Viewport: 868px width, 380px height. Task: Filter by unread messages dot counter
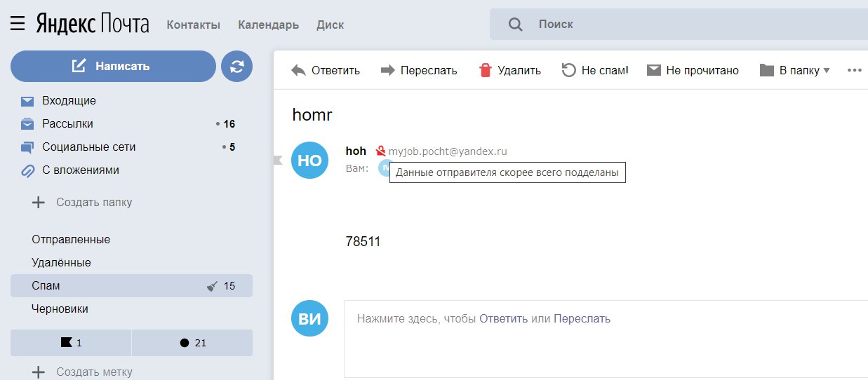click(192, 343)
